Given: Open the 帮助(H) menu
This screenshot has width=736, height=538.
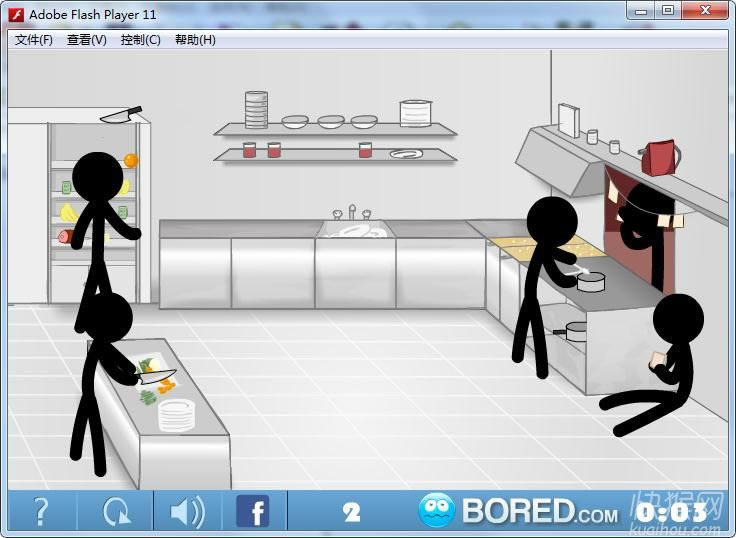Looking at the screenshot, I should (x=195, y=40).
